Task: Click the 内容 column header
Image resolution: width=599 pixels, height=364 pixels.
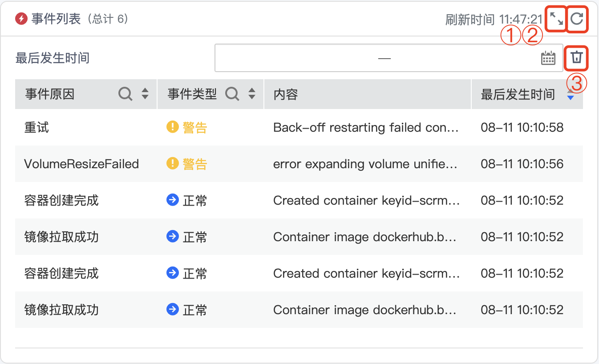Action: (x=286, y=94)
